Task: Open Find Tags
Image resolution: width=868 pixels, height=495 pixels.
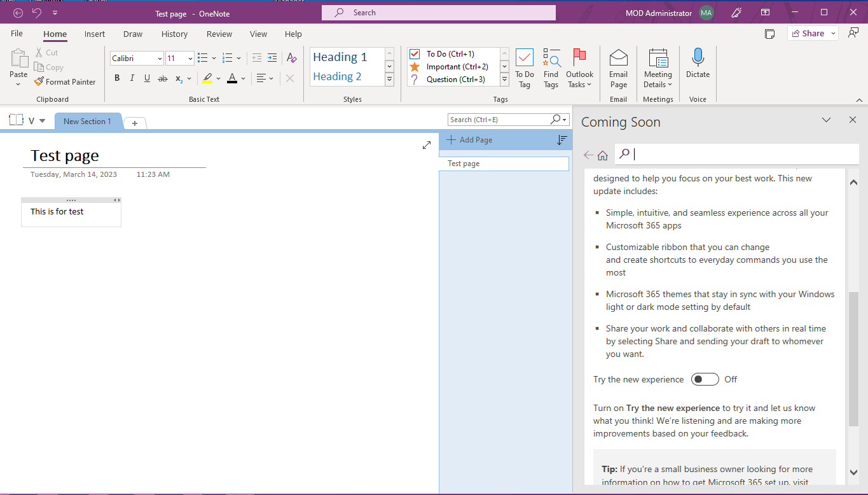Action: click(x=551, y=69)
